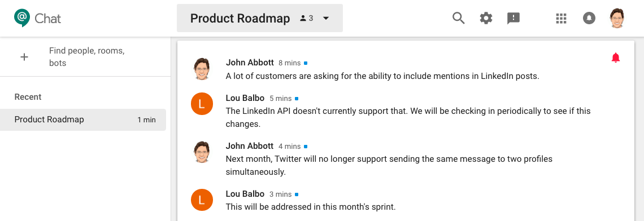The width and height of the screenshot is (644, 221).
Task: Click John Abbott's avatar on first message
Action: pyautogui.click(x=202, y=68)
